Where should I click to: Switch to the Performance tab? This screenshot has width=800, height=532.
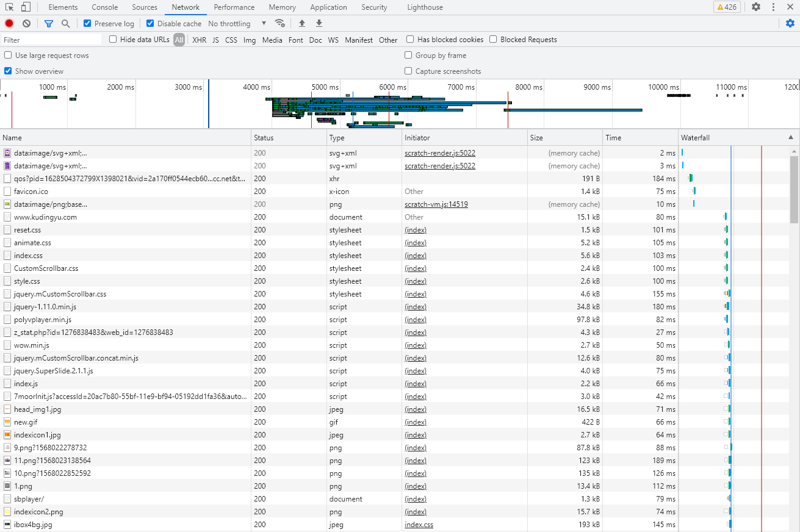pyautogui.click(x=234, y=7)
